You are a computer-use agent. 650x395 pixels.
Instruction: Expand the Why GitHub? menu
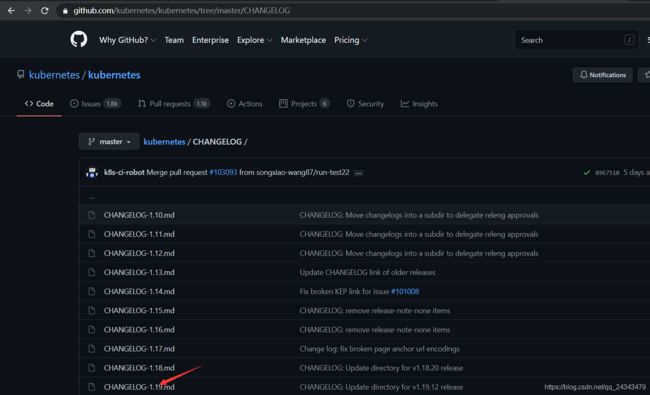click(127, 40)
